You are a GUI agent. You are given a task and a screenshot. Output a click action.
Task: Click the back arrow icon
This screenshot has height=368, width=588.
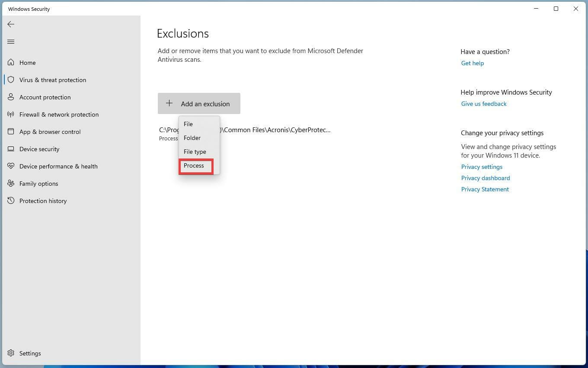pyautogui.click(x=11, y=24)
